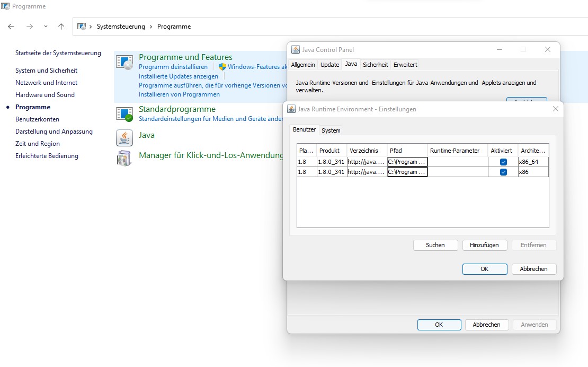Click the Windows-Features shield icon
This screenshot has width=588, height=367.
(x=222, y=67)
